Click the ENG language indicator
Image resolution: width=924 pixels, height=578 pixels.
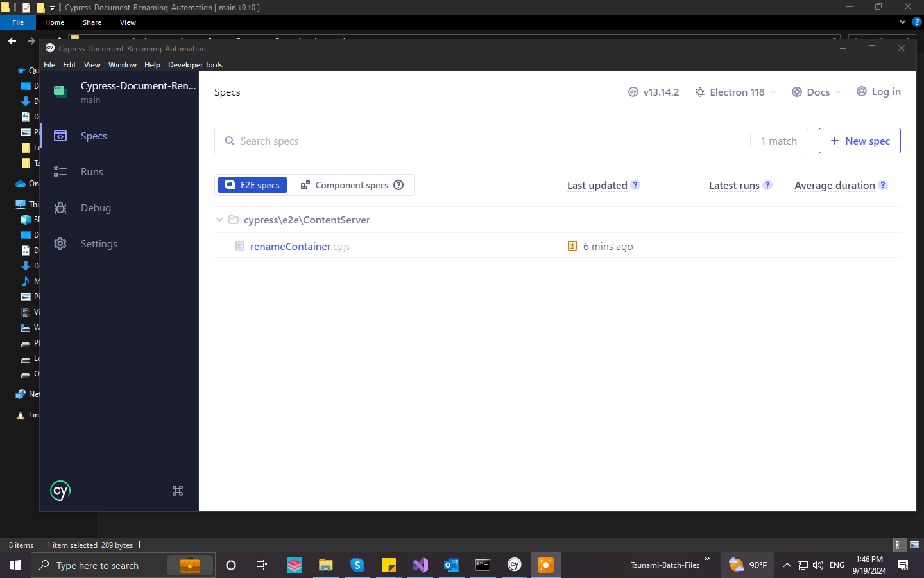tap(837, 565)
